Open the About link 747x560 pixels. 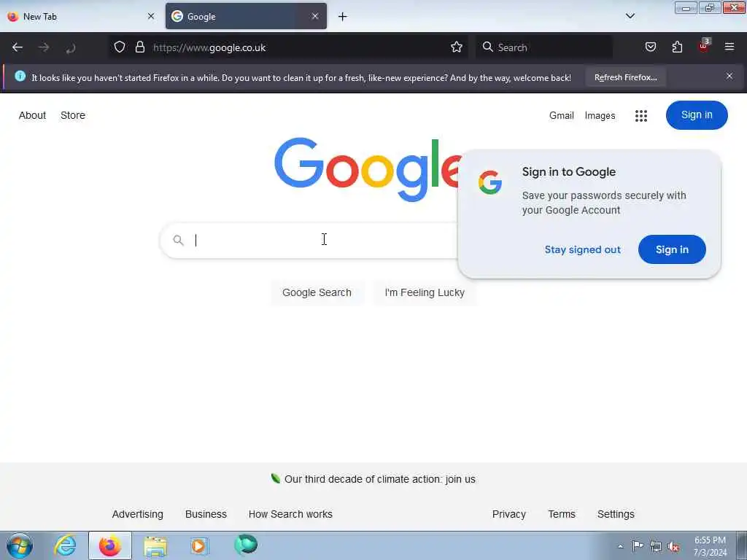(x=32, y=115)
